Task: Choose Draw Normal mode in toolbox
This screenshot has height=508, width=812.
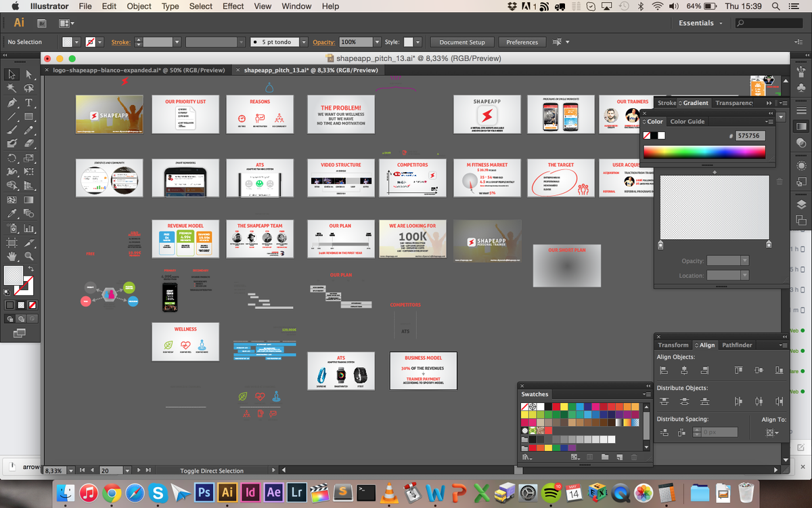Action: (x=10, y=318)
